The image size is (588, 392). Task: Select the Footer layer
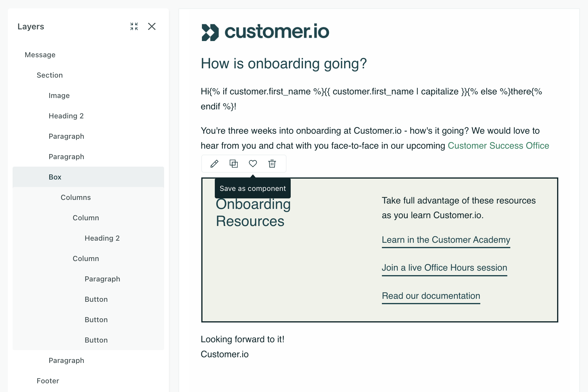click(48, 381)
